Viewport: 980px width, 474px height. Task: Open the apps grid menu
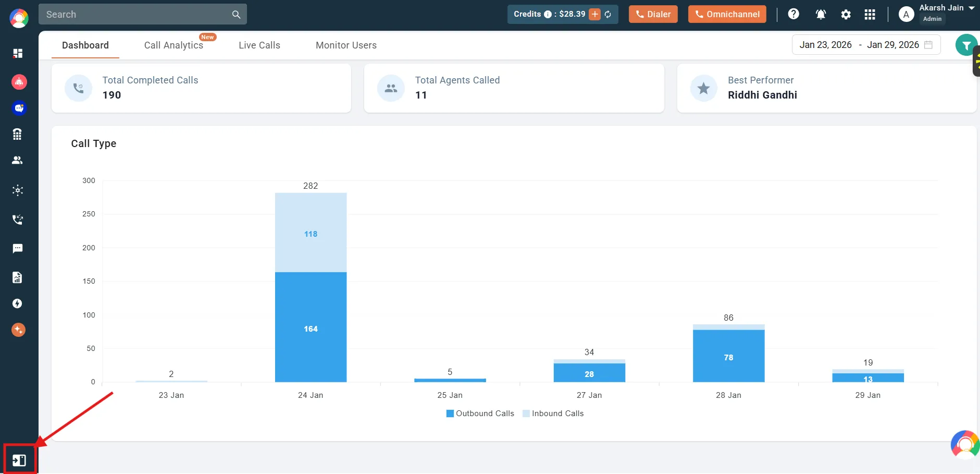871,14
